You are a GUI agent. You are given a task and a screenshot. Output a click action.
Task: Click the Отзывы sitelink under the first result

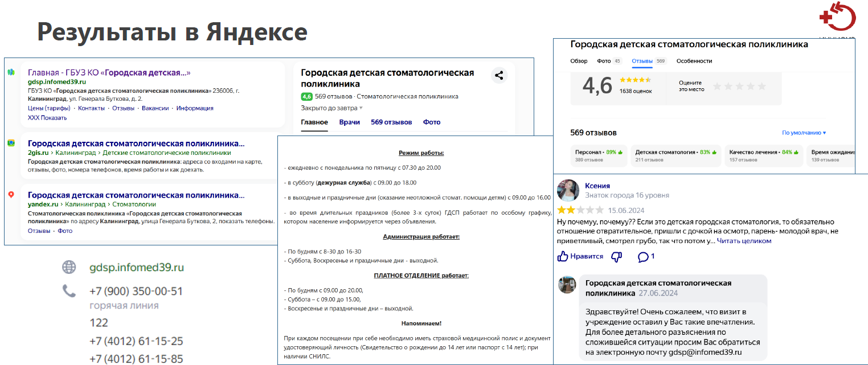[123, 108]
